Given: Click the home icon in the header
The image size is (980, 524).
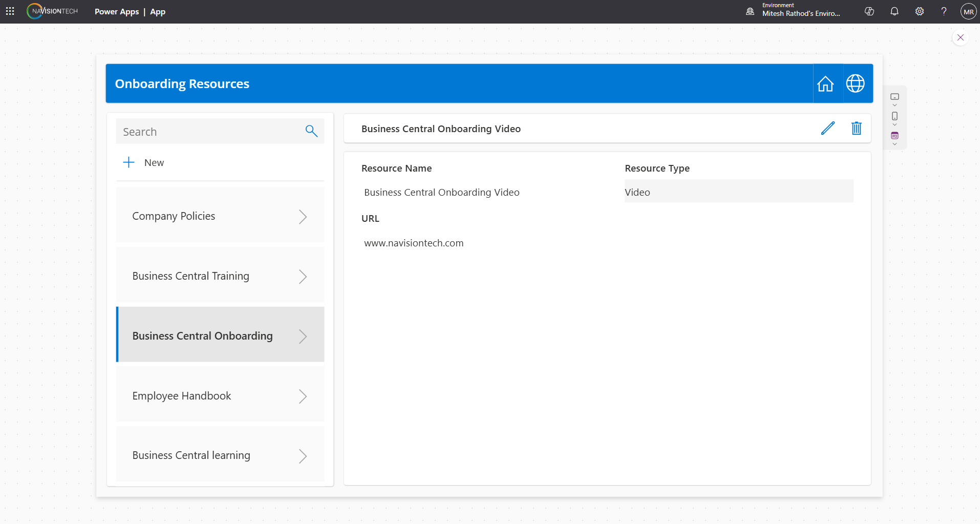Looking at the screenshot, I should pyautogui.click(x=825, y=83).
